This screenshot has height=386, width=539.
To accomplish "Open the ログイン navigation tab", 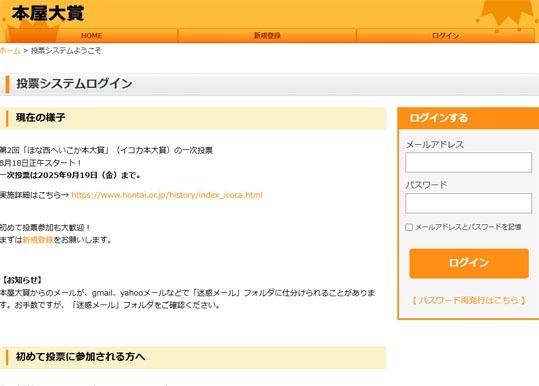I will [446, 35].
